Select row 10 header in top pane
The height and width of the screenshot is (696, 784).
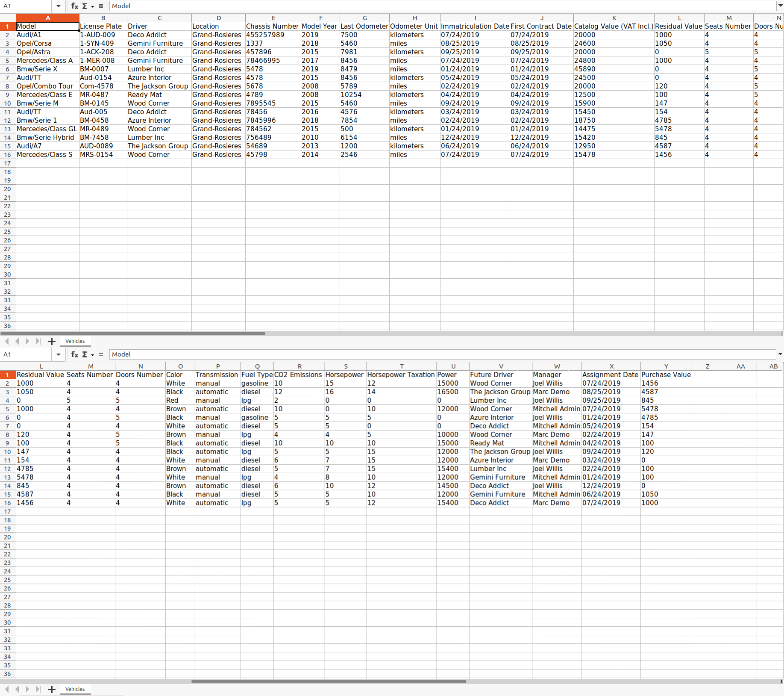(x=8, y=103)
